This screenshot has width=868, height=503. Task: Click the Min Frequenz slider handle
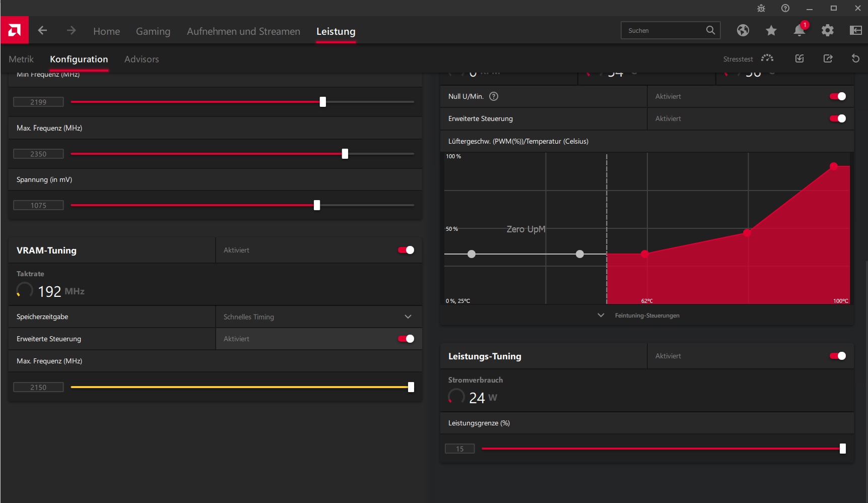click(323, 102)
